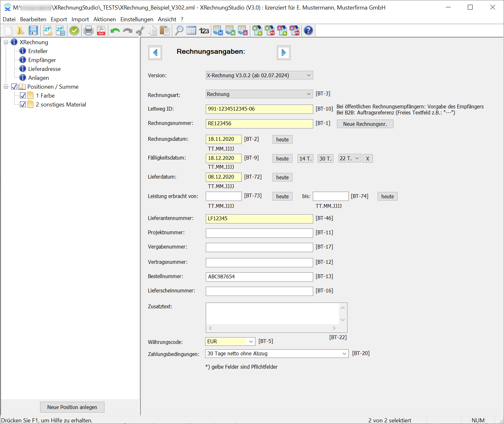Open ZUGFeRD file toolbar icon
Screen dimensions: 504x424
point(48,31)
